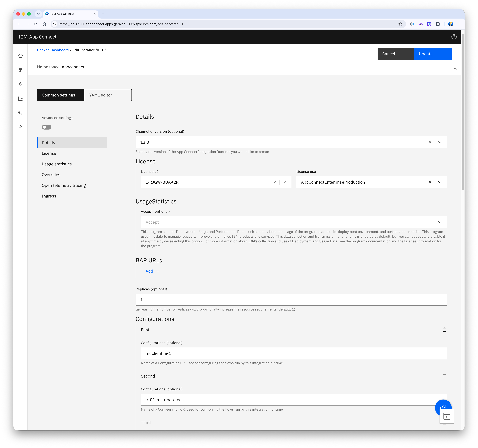Switch to the Common settings tab
Screen dimensions: 478x448
point(61,95)
